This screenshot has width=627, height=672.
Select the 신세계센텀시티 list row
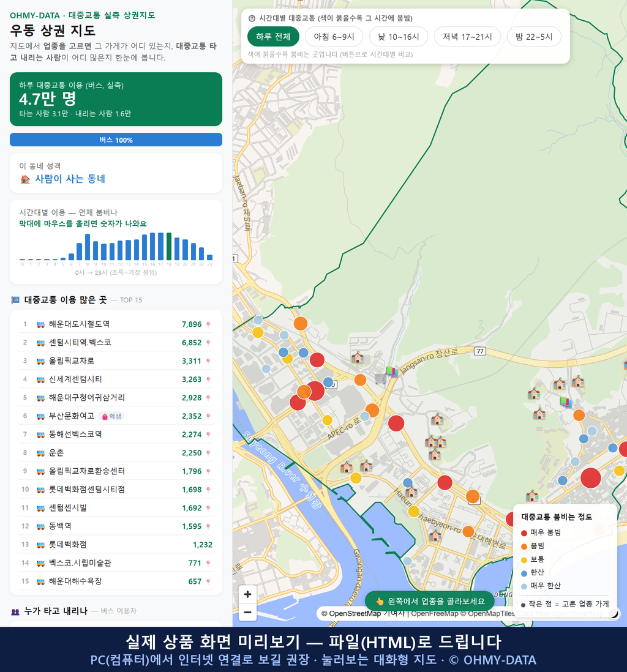click(x=116, y=379)
